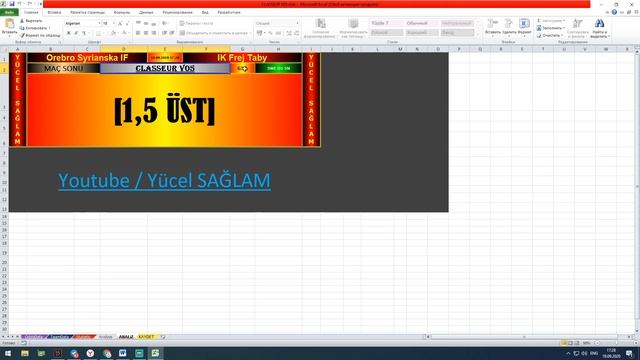Center text horizontally in cell
The width and height of the screenshot is (640, 360).
click(146, 33)
